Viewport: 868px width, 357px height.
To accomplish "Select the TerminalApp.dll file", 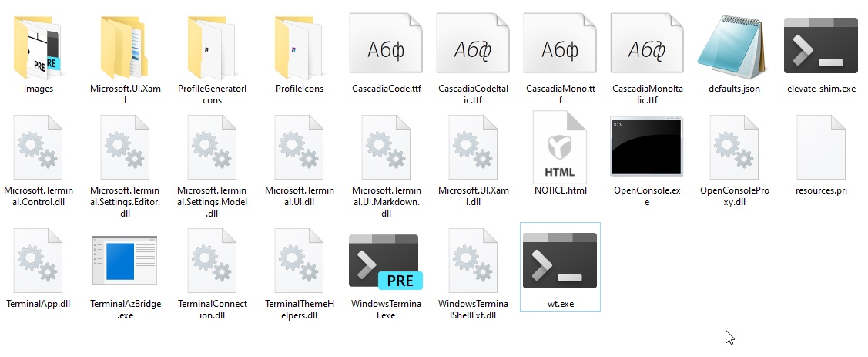I will tap(38, 261).
